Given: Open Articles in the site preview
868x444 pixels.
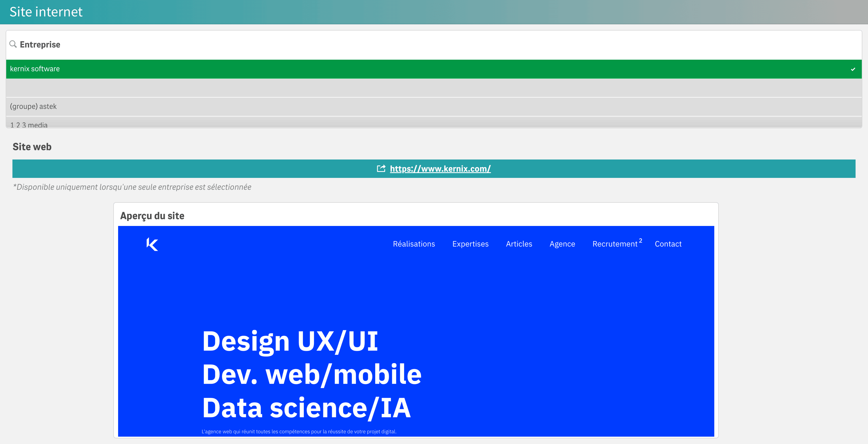Looking at the screenshot, I should click(519, 244).
